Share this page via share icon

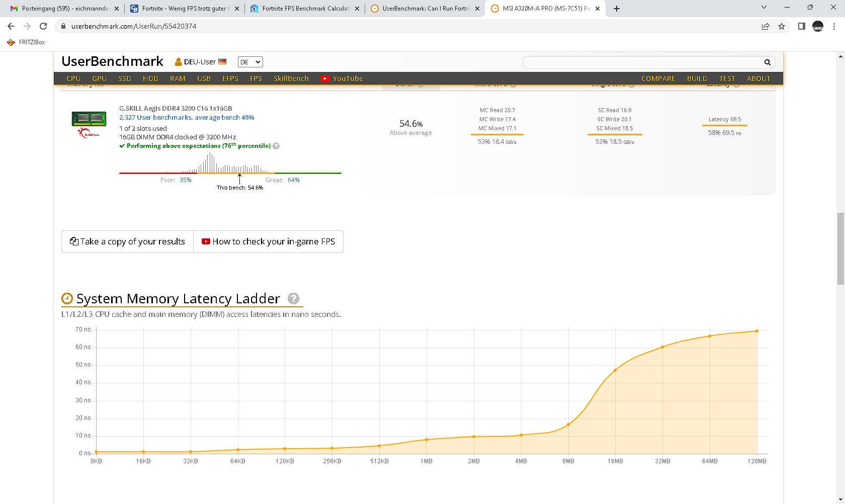pos(766,26)
